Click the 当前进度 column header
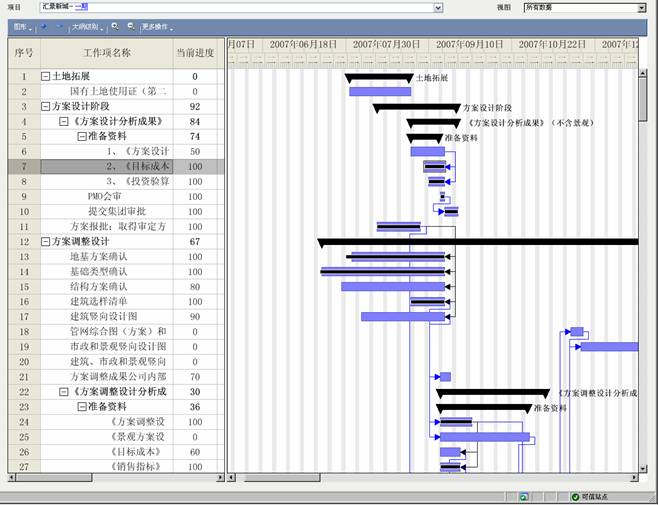658x505 pixels. 195,53
